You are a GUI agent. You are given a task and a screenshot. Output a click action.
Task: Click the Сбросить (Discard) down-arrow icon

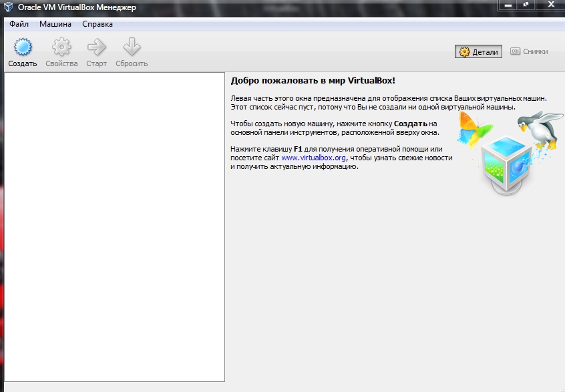(131, 47)
